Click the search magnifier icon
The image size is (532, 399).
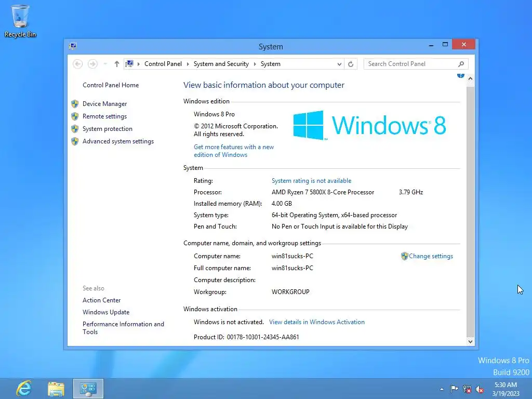click(461, 64)
